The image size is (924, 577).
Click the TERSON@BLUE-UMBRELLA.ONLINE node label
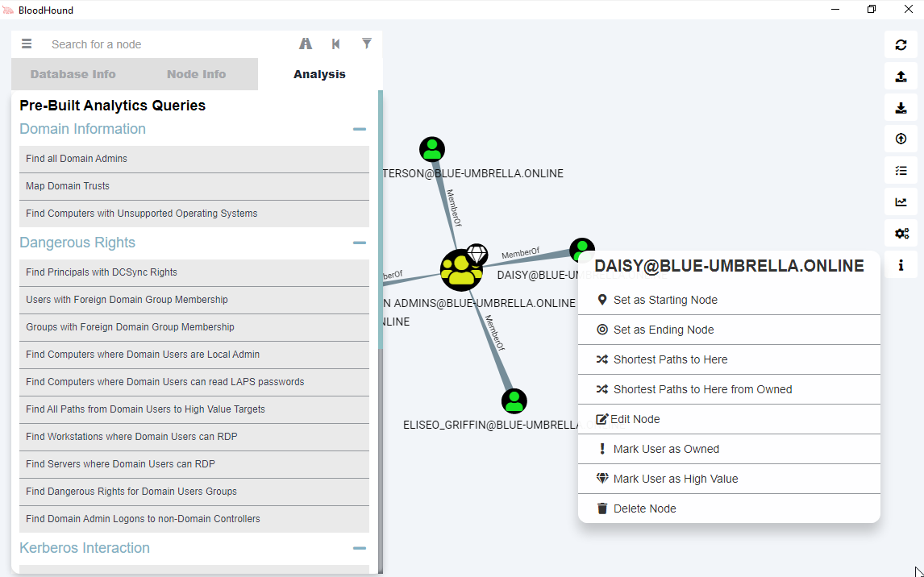coord(473,174)
